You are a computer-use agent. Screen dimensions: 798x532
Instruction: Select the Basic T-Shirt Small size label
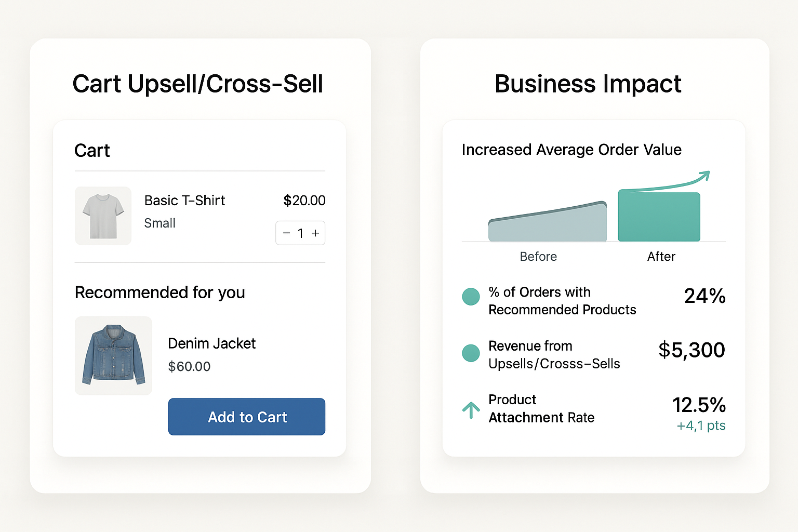coord(159,223)
